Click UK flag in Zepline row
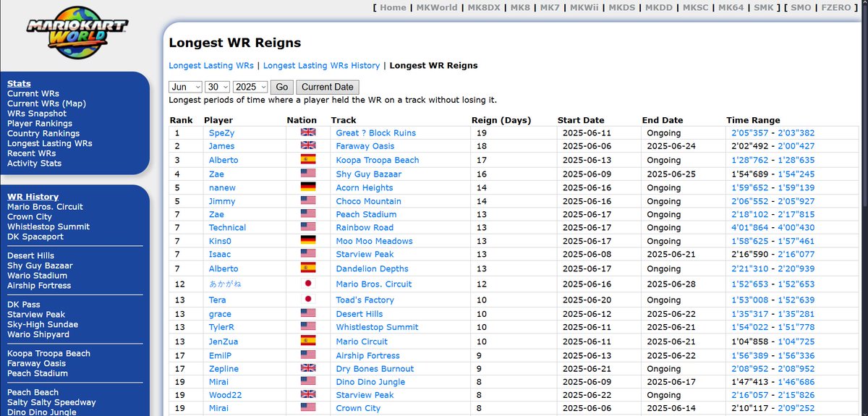868x416 pixels. [x=308, y=368]
